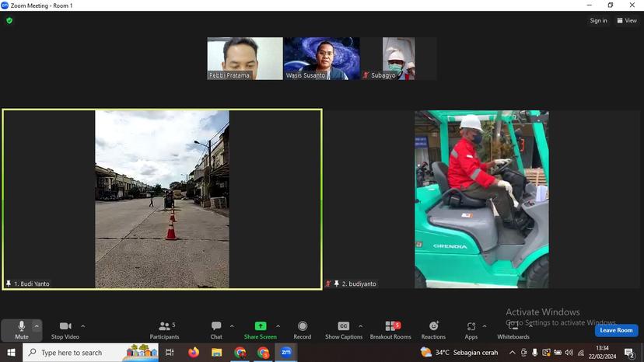This screenshot has height=362, width=644.
Task: Open the Chat panel
Action: (x=216, y=330)
